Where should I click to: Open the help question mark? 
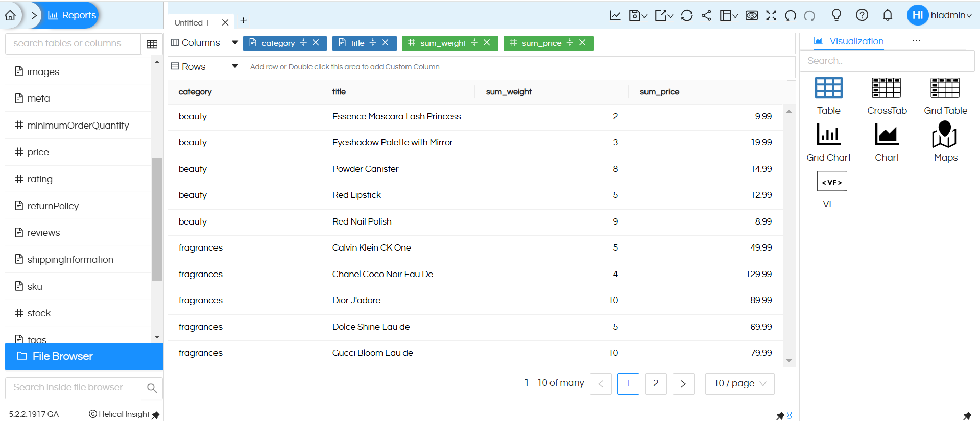click(x=862, y=15)
